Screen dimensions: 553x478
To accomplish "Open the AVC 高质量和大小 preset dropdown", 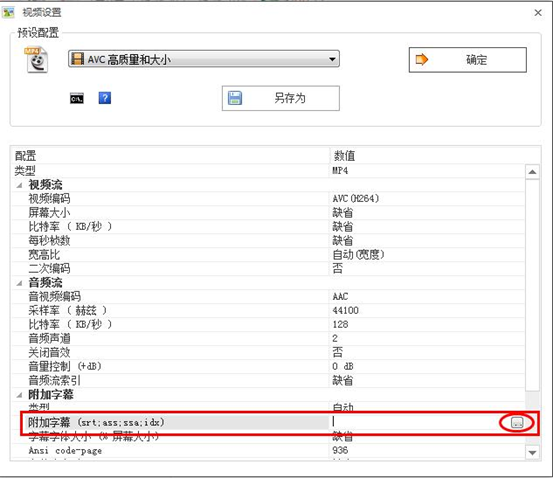I will point(204,59).
